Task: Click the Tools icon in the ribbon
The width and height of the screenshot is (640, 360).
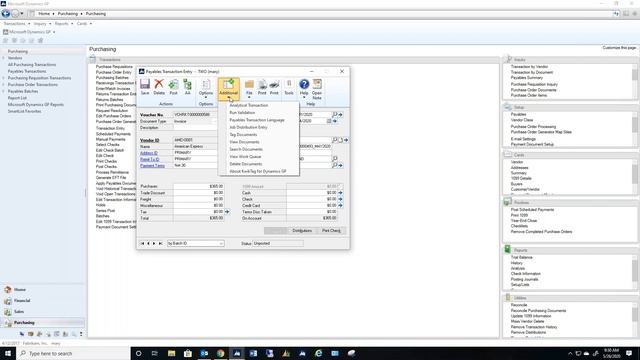Action: point(289,87)
